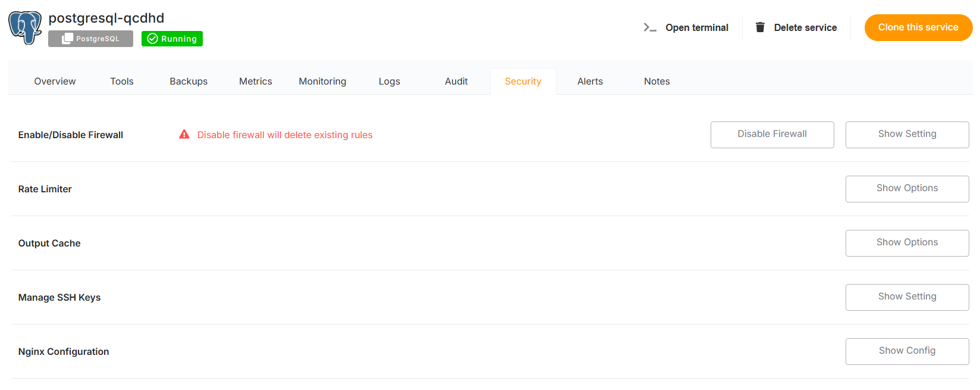Click the red firewall warning triangle icon
The width and height of the screenshot is (980, 390).
pyautogui.click(x=184, y=135)
